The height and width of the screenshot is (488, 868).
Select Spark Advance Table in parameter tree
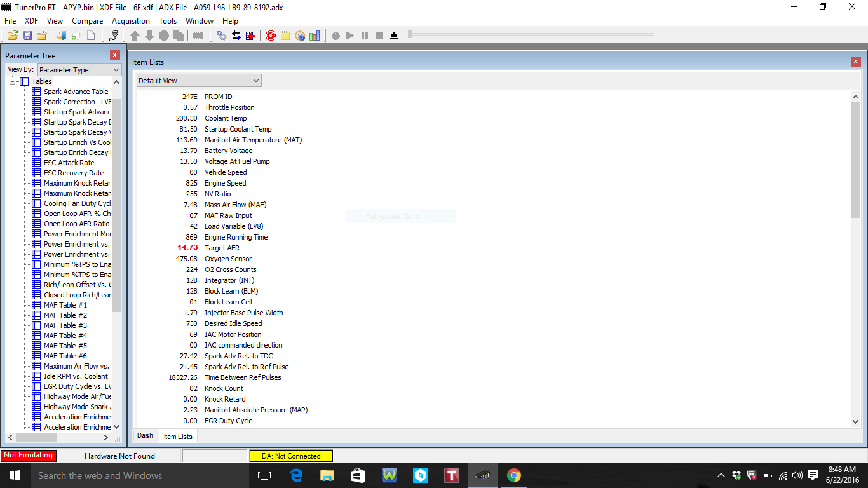click(x=76, y=91)
